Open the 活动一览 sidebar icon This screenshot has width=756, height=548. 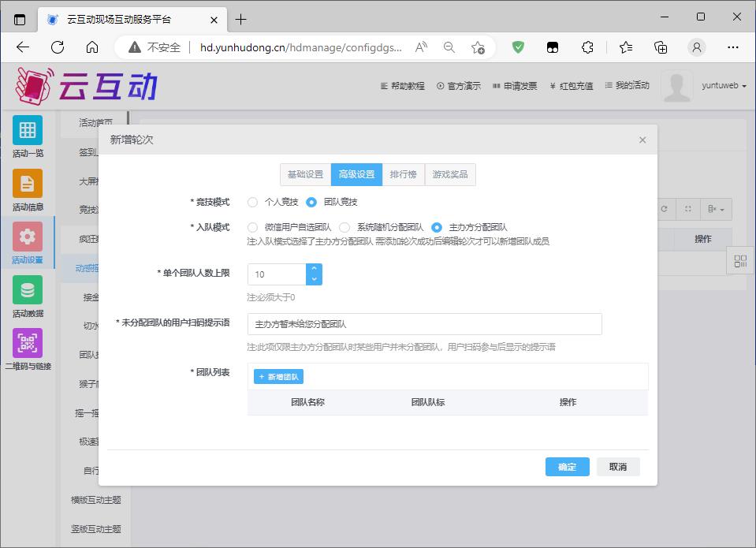point(28,130)
